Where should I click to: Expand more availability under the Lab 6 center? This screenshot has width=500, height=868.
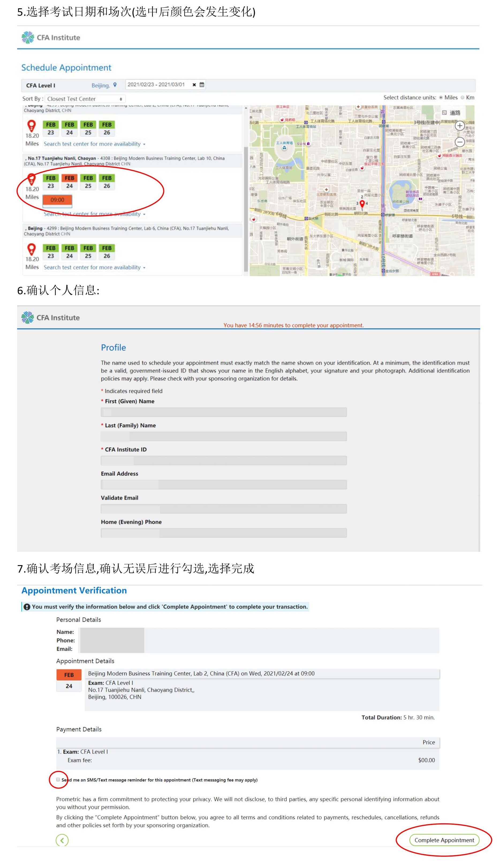94,267
